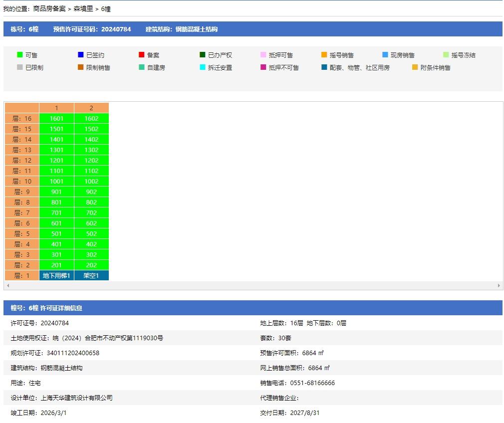Select unit 1101
This screenshot has width=504, height=423.
tap(56, 171)
